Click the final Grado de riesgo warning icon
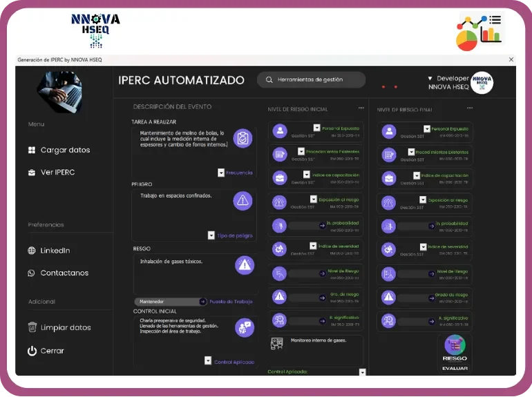 (x=389, y=297)
